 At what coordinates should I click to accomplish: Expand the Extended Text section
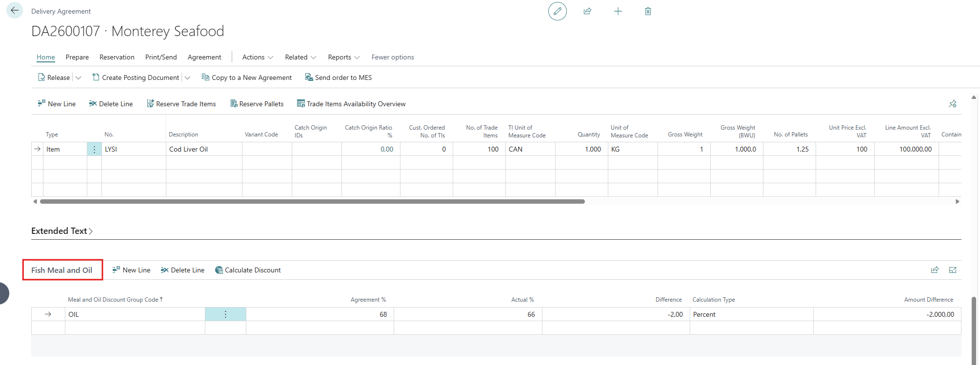point(62,231)
